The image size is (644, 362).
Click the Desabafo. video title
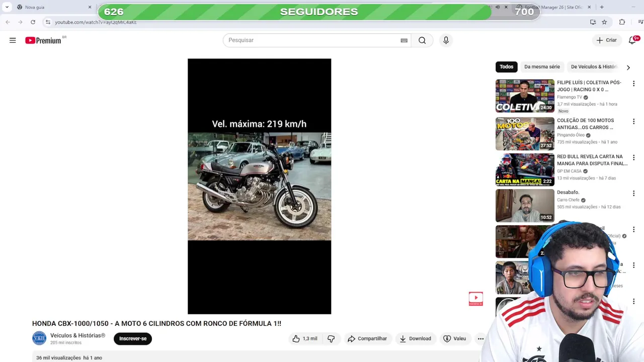click(x=568, y=192)
